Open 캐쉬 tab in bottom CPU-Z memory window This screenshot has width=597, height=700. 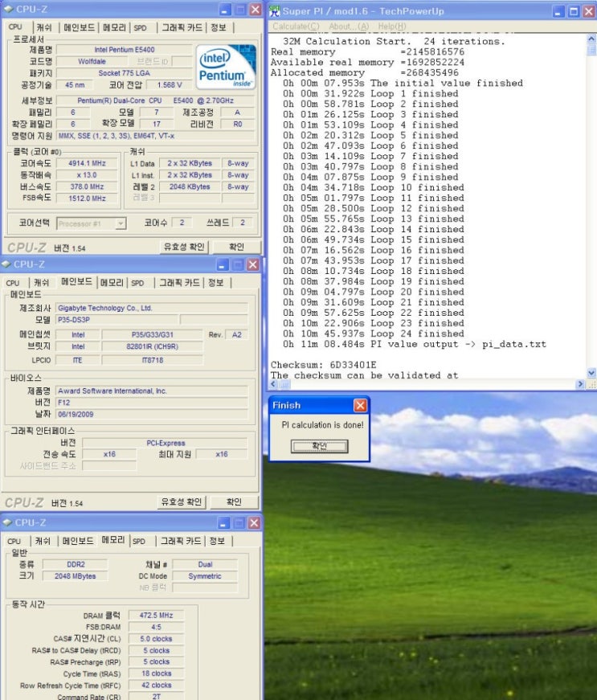pos(43,541)
